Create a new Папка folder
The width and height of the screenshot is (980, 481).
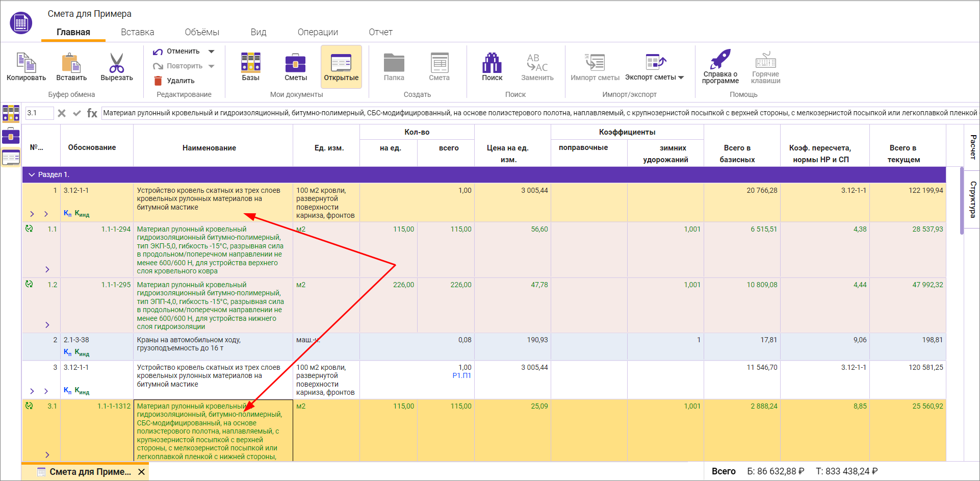click(394, 62)
